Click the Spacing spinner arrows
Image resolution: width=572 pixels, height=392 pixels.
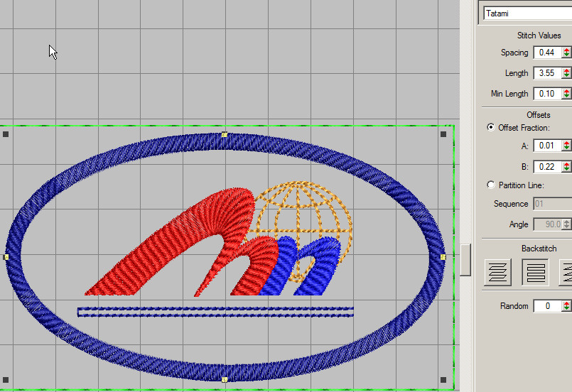(x=566, y=53)
